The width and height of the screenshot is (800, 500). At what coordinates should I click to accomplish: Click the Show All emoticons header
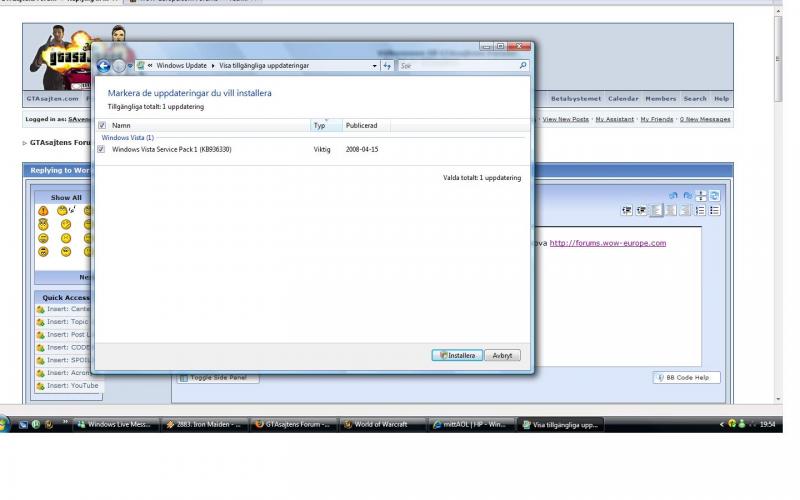[x=66, y=197]
